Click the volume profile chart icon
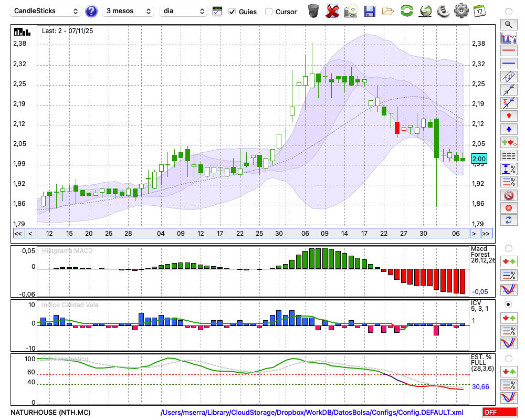Viewport: 525px width, 420px height. pos(509,37)
